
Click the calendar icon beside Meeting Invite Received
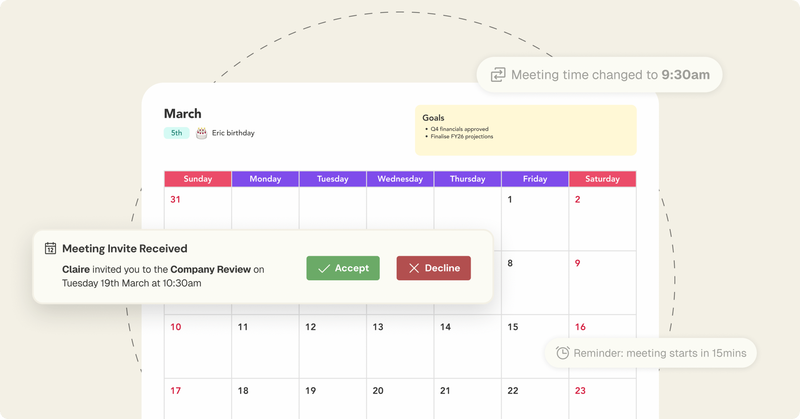tap(51, 249)
